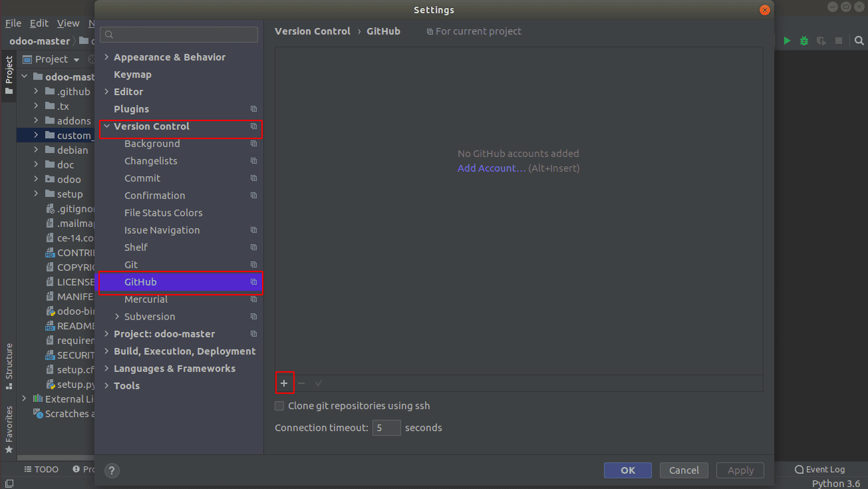Expand the Appearance & Behavior section
The height and width of the screenshot is (489, 868).
pos(107,57)
